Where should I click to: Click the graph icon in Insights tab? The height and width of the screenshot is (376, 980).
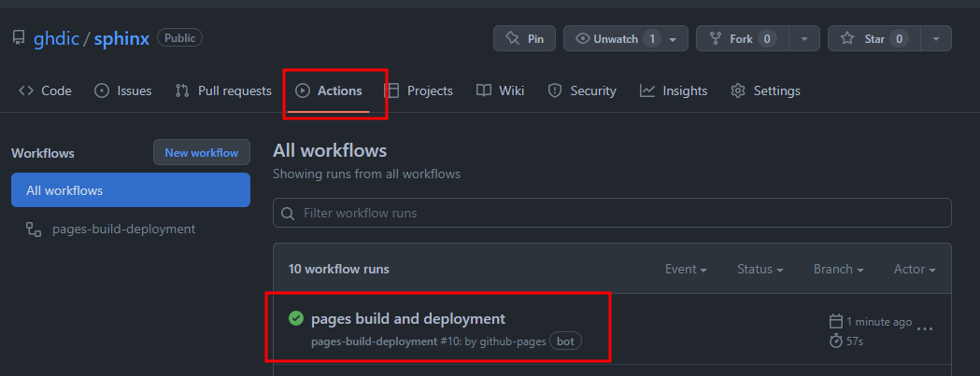646,91
